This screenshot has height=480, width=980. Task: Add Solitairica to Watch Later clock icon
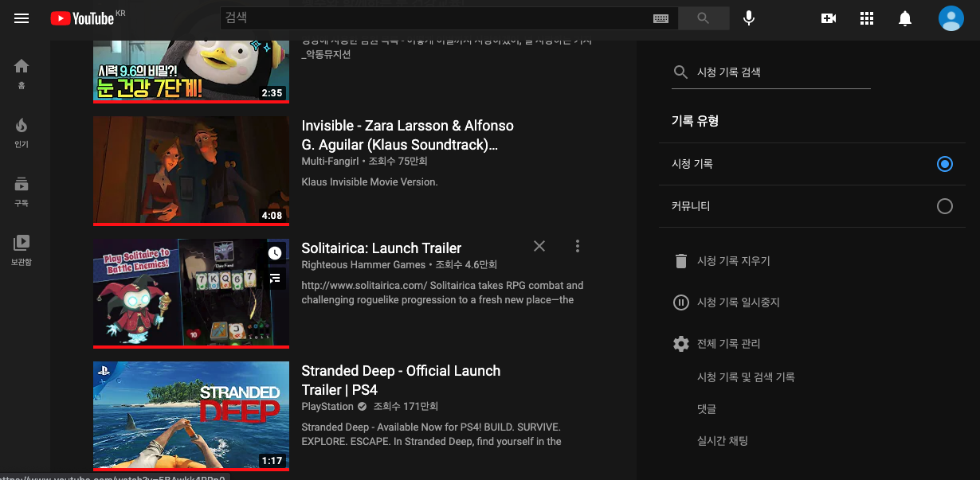[x=275, y=253]
